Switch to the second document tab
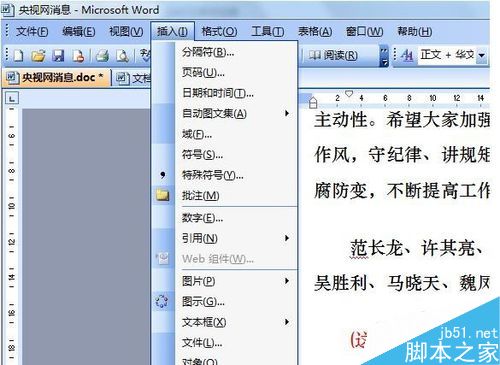This screenshot has width=500, height=365. (132, 78)
